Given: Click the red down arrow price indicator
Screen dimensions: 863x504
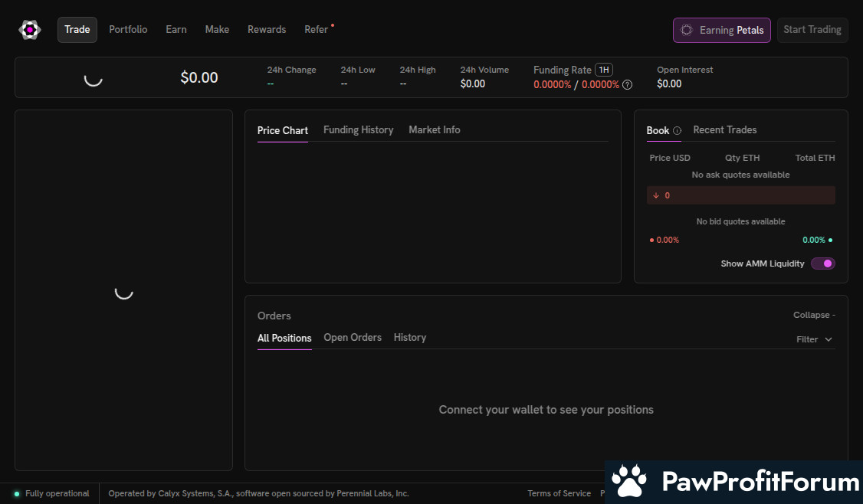Looking at the screenshot, I should tap(656, 195).
